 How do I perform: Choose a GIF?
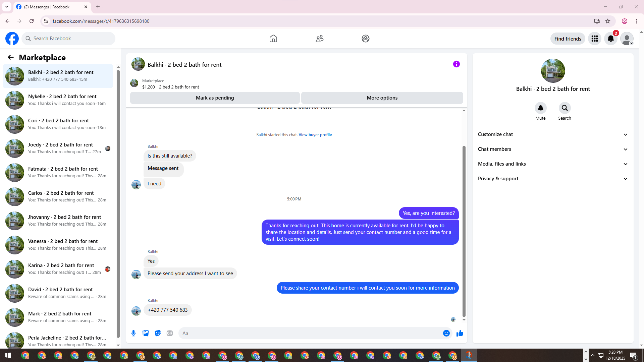[x=170, y=333]
